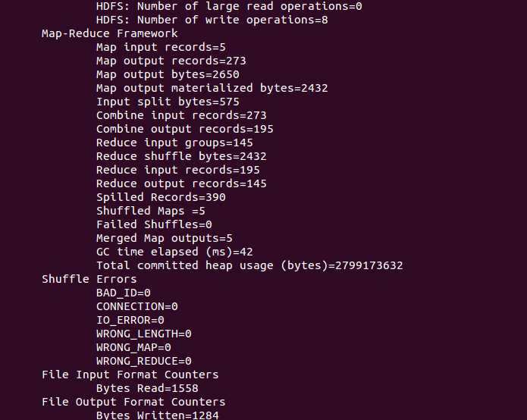527x420 pixels.
Task: Click the 'Shuffle Errors' heading
Action: point(89,279)
